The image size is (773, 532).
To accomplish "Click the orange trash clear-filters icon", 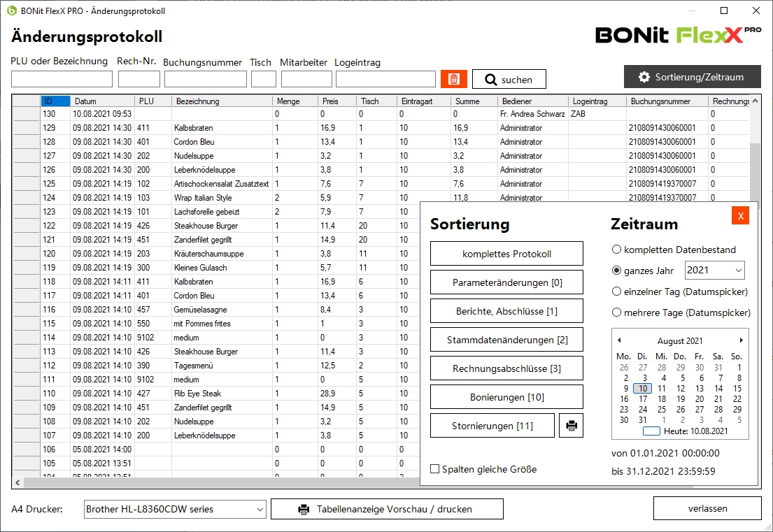I will (453, 79).
